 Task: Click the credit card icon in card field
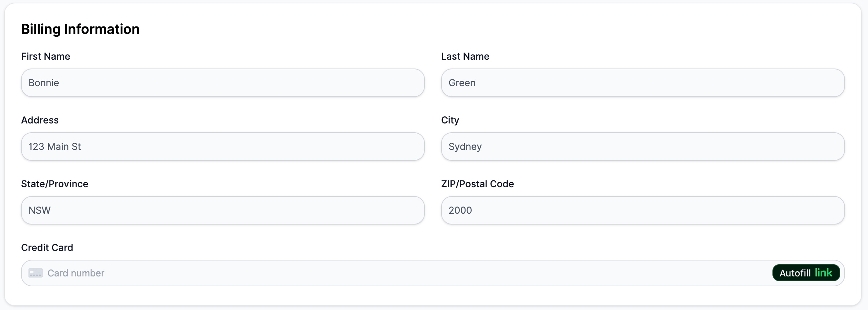click(x=35, y=273)
